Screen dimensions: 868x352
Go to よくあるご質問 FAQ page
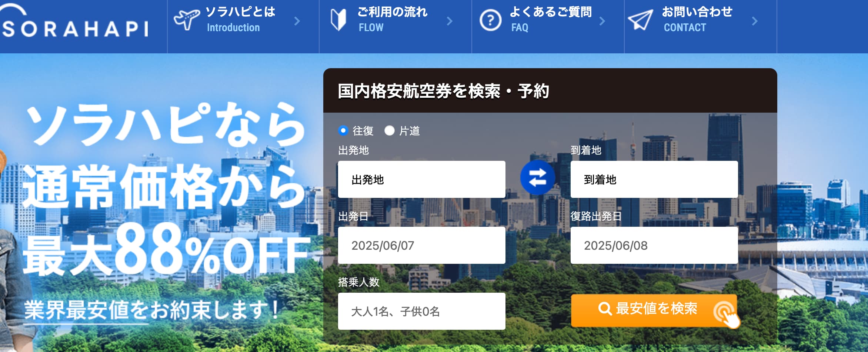tap(548, 26)
